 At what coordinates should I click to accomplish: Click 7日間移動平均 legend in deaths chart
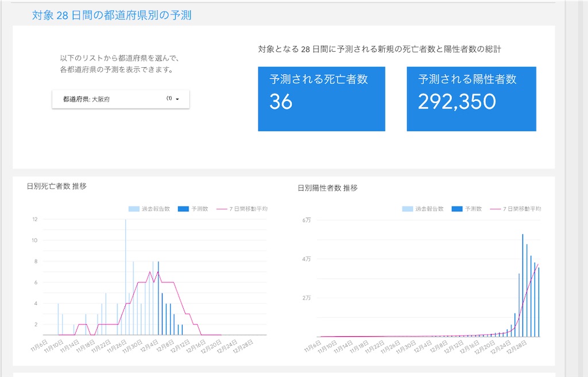click(x=242, y=209)
